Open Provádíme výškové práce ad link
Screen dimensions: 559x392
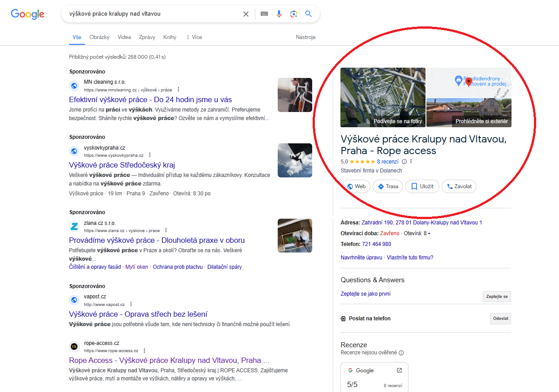(157, 240)
